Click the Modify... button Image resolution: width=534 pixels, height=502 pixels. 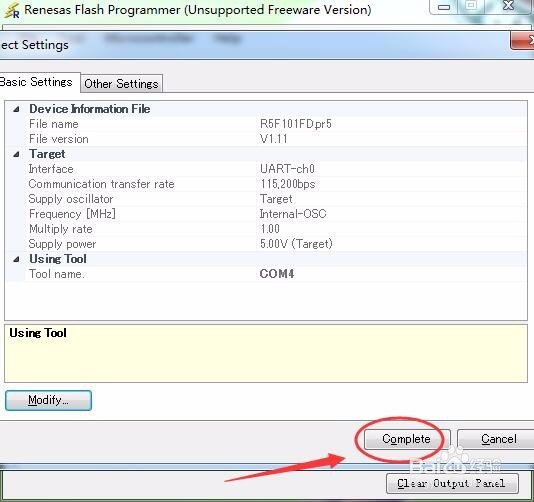48,400
